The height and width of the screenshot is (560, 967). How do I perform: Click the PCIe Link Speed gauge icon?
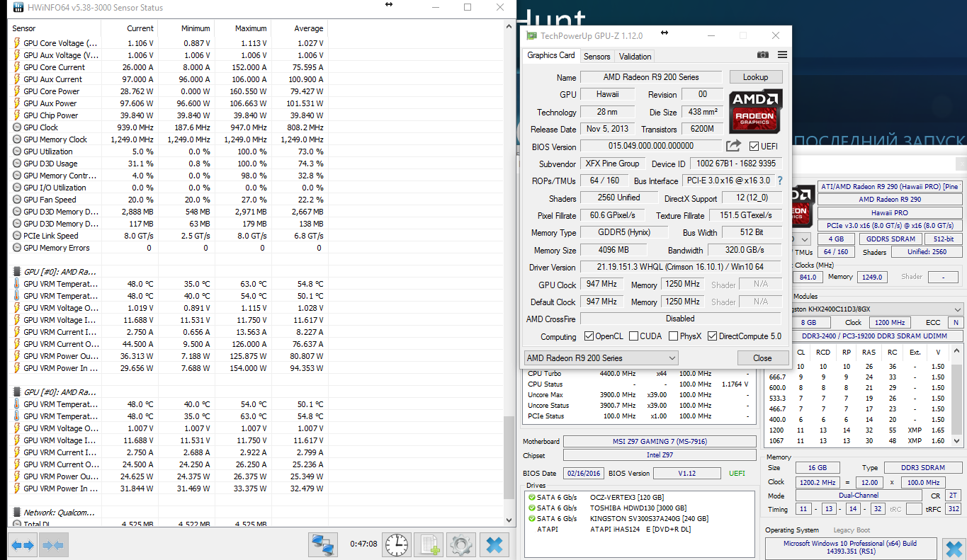pyautogui.click(x=17, y=236)
